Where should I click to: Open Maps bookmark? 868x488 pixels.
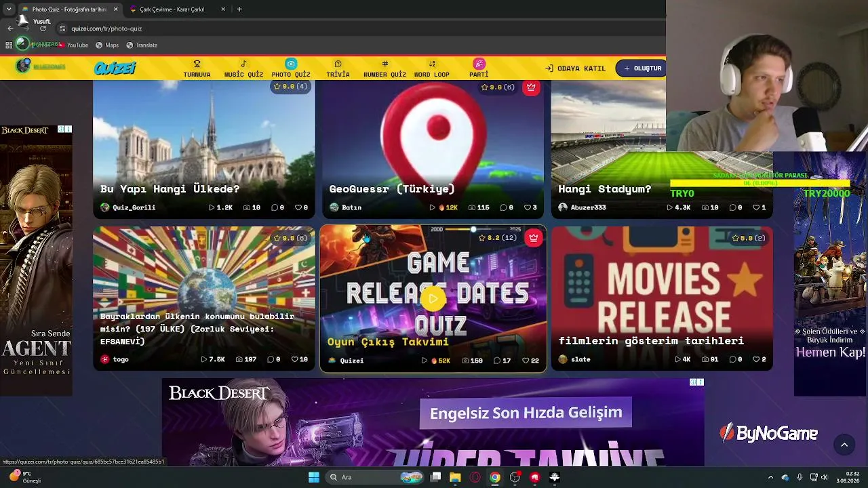click(107, 45)
